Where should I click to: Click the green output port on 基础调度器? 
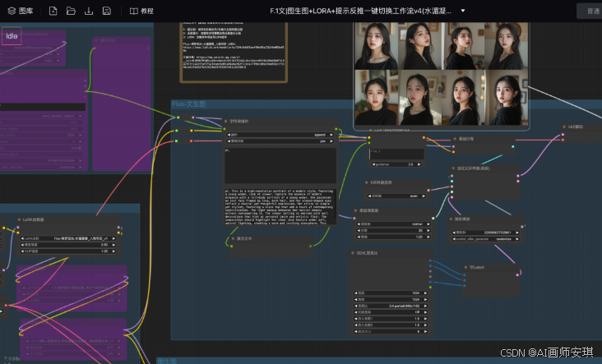pyautogui.click(x=433, y=219)
